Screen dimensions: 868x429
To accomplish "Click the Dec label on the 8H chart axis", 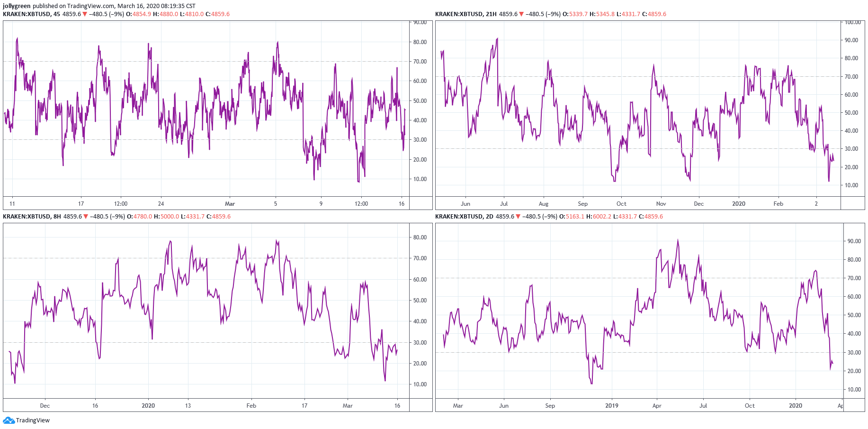I will click(x=45, y=406).
